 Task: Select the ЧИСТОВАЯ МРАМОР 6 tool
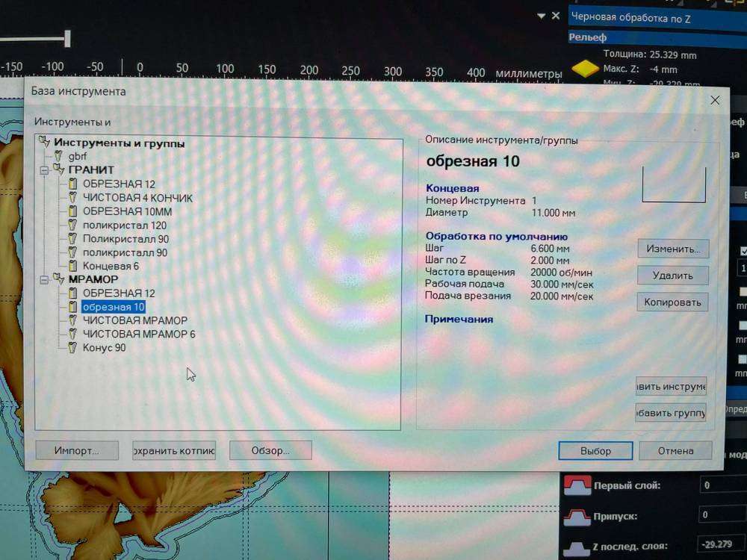tap(139, 335)
